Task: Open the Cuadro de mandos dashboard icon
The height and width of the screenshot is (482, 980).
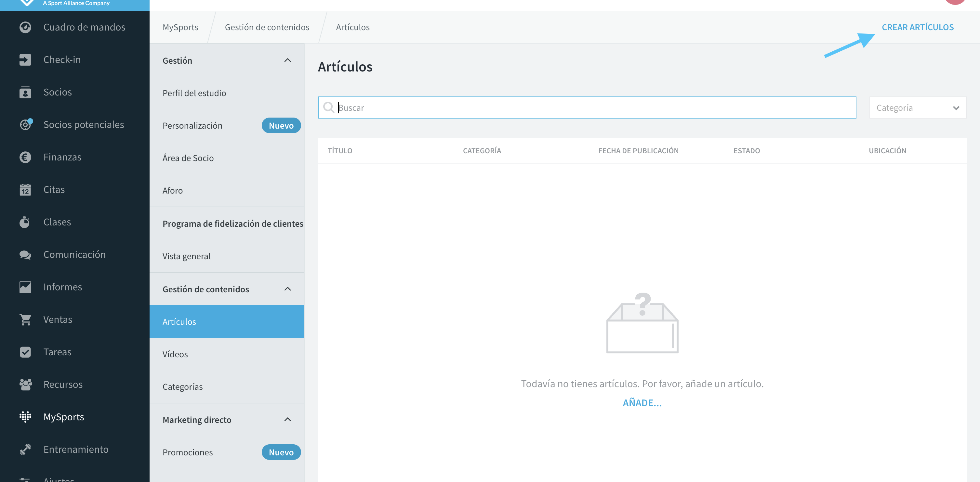Action: [25, 27]
